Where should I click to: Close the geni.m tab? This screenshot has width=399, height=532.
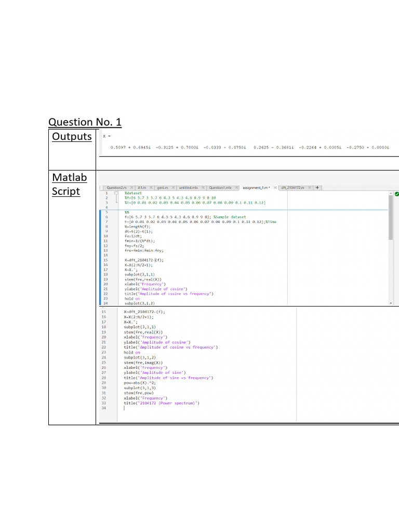click(173, 188)
